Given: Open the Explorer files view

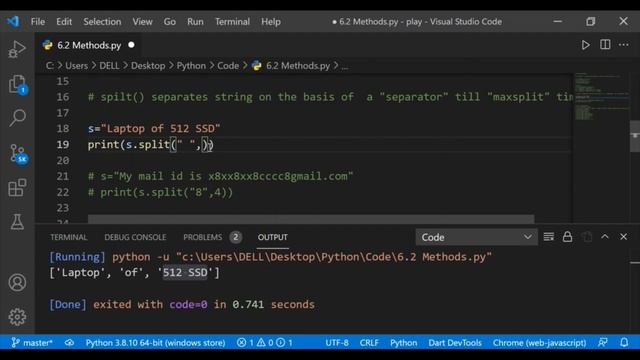Looking at the screenshot, I should point(17,84).
